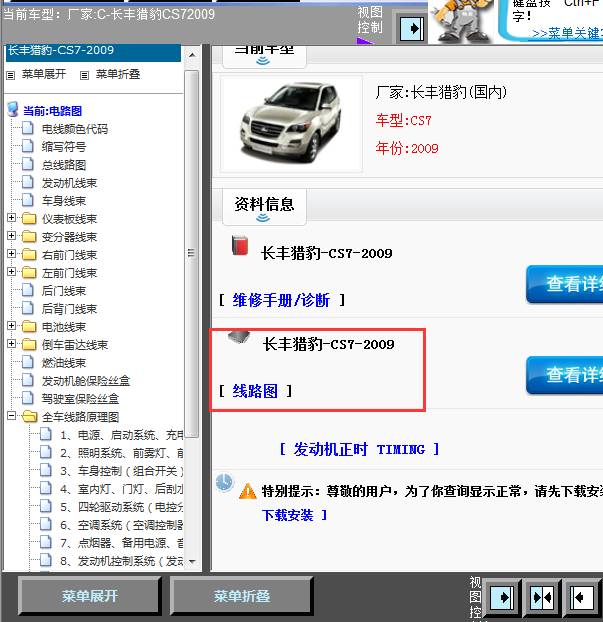This screenshot has height=622, width=603.
Task: Select '1、电源、启动系统' tree item
Action: click(121, 435)
